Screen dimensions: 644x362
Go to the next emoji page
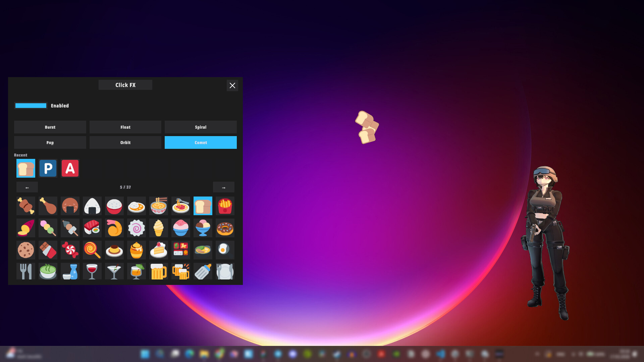tap(223, 187)
